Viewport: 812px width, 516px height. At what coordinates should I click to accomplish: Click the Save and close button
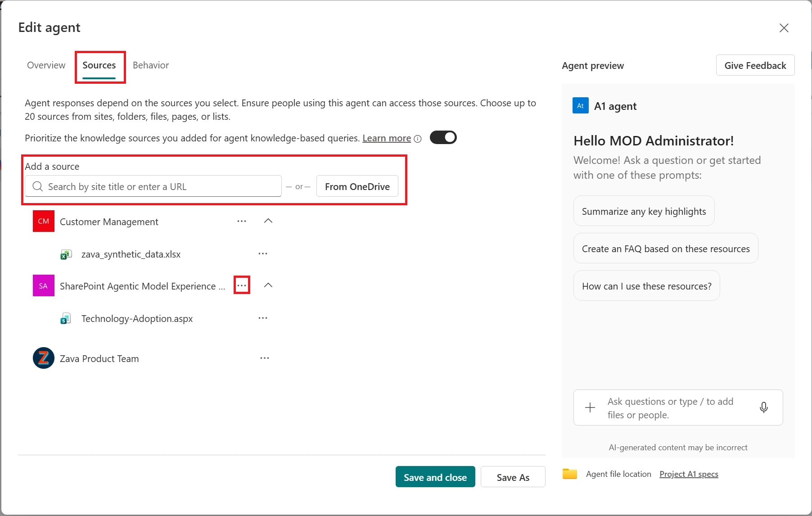coord(435,476)
